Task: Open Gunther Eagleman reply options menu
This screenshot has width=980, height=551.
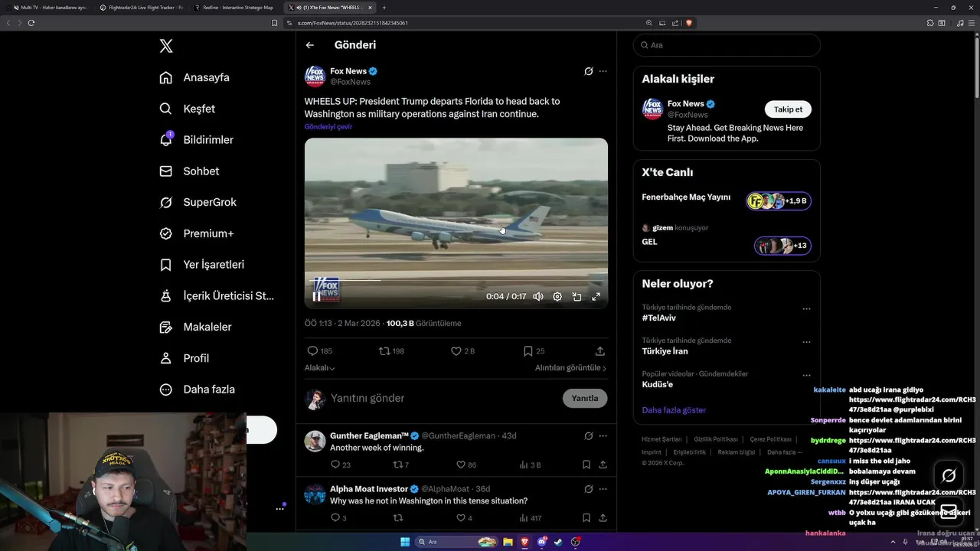Action: tap(603, 436)
